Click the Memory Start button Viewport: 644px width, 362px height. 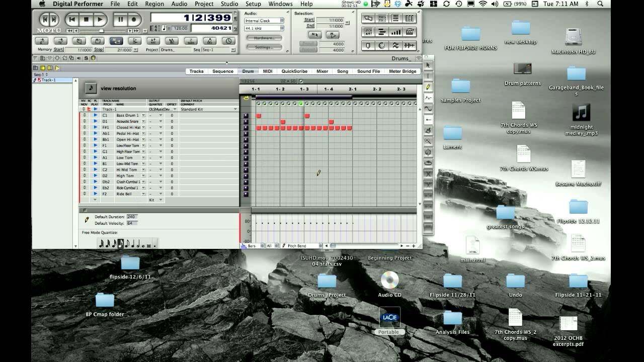[x=58, y=50]
